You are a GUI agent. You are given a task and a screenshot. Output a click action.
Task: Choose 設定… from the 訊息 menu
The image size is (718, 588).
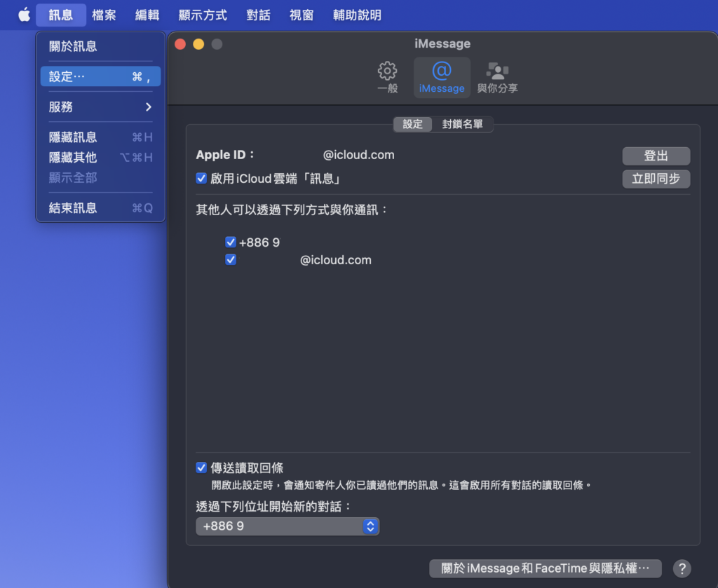(x=100, y=77)
